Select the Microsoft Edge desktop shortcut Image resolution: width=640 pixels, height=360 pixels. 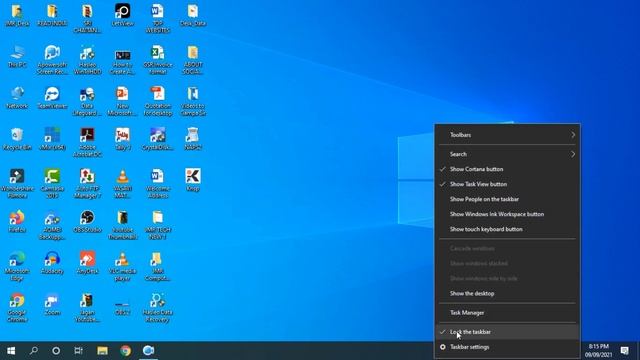coord(17,266)
